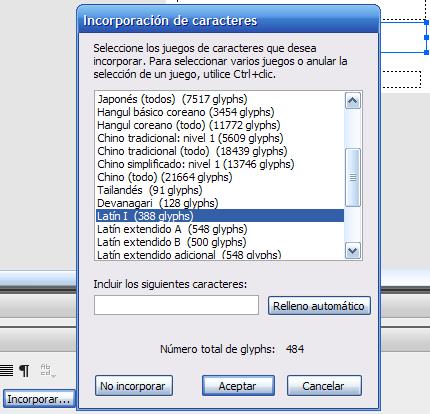Select Devanagari (128 glyphs) entry
430x414 pixels.
tap(220, 203)
